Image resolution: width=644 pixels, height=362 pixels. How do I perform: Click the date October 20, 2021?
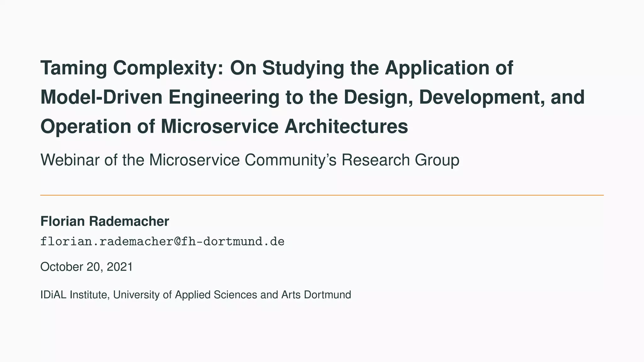click(86, 267)
